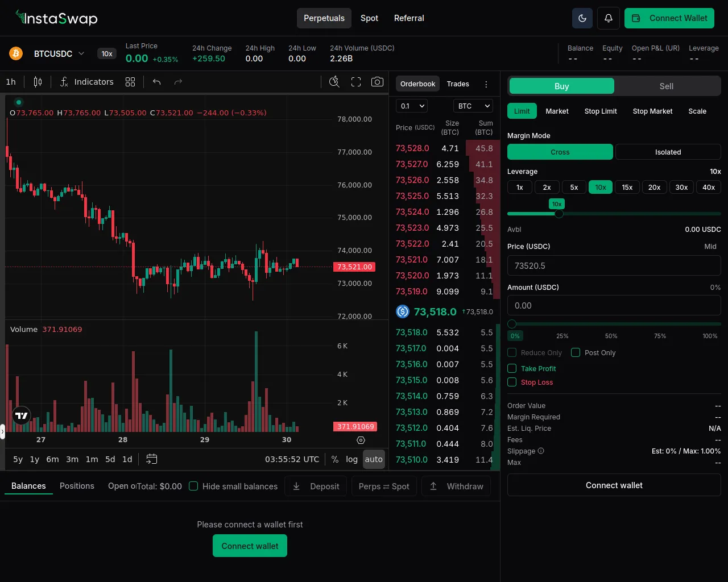The image size is (728, 582).
Task: Undo last chart action
Action: tap(157, 82)
